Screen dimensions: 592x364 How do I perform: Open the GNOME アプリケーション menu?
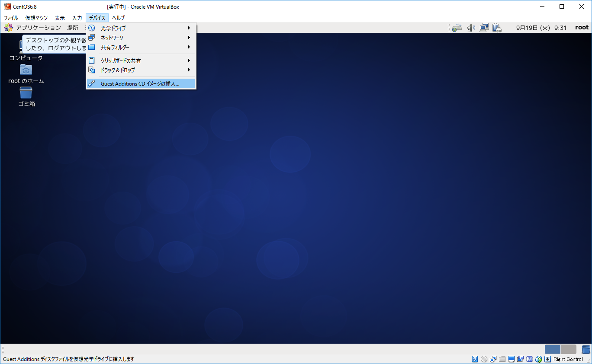click(39, 28)
